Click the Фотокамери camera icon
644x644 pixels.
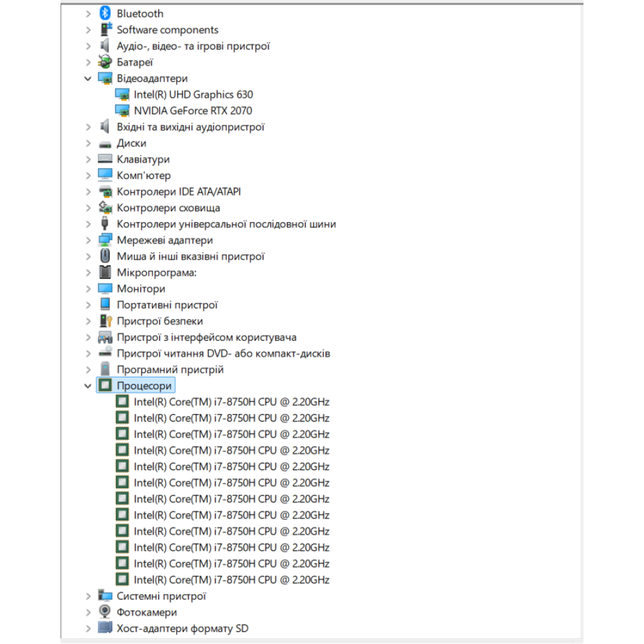[105, 612]
